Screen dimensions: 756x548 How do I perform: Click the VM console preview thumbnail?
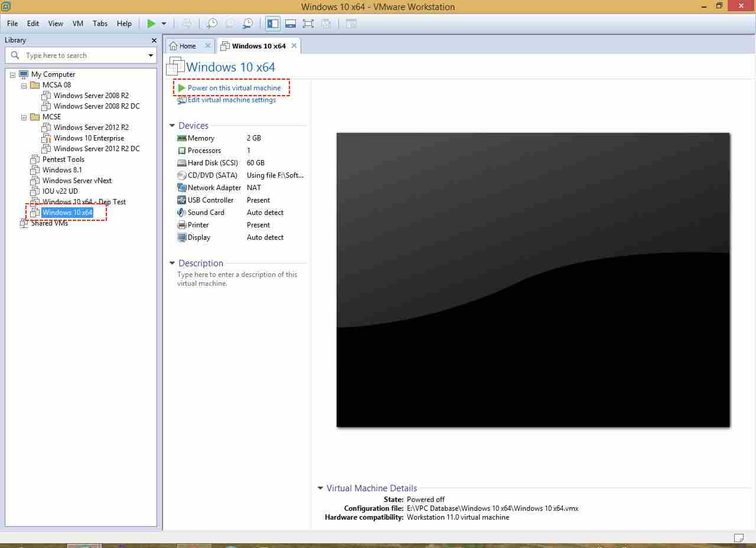(533, 280)
